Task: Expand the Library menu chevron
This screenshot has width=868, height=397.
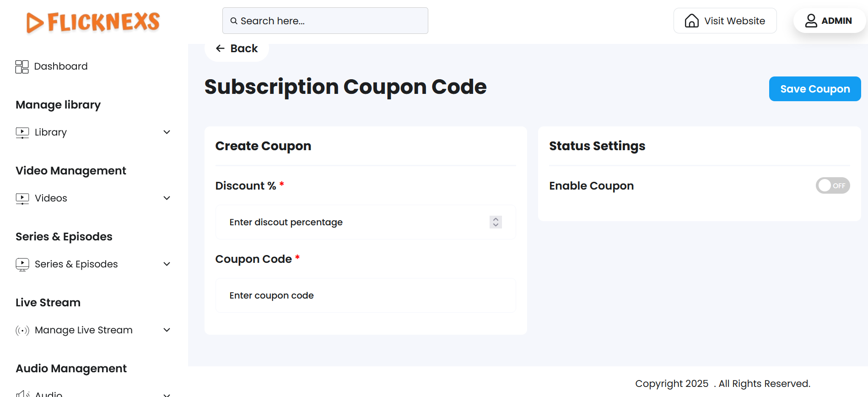Action: pos(167,132)
